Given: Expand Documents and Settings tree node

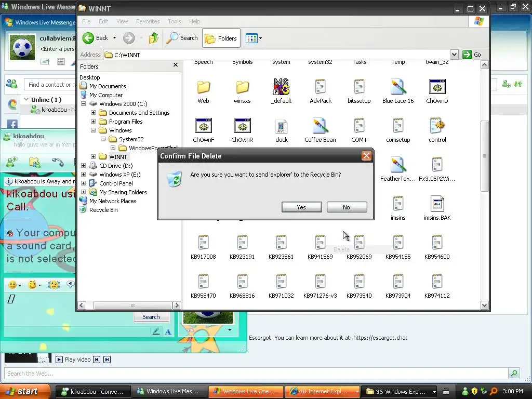Looking at the screenshot, I should [x=94, y=113].
